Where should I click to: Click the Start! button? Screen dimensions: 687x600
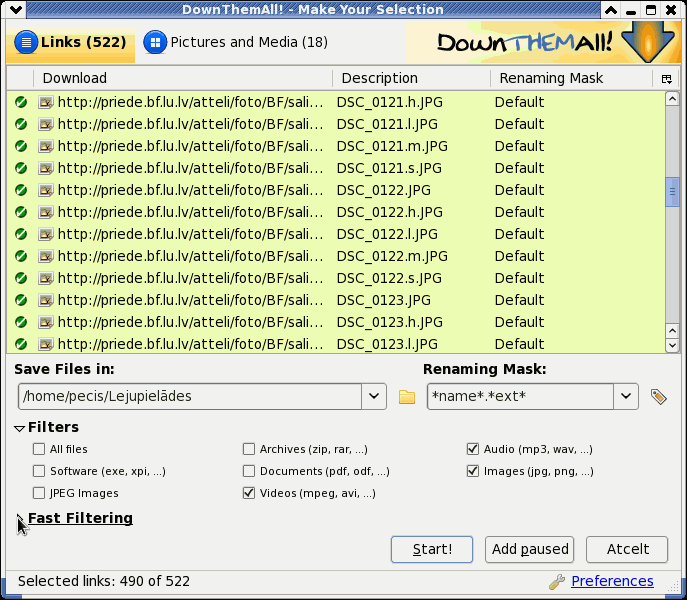pyautogui.click(x=432, y=549)
